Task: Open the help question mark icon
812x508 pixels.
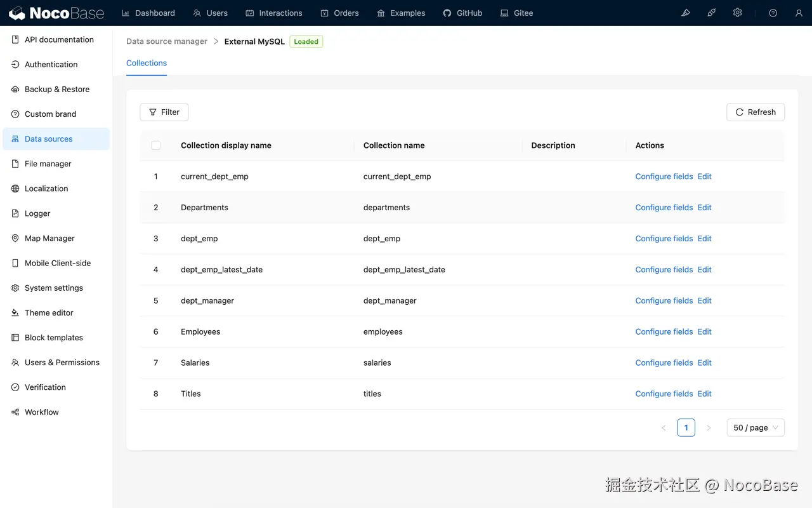Action: point(773,13)
